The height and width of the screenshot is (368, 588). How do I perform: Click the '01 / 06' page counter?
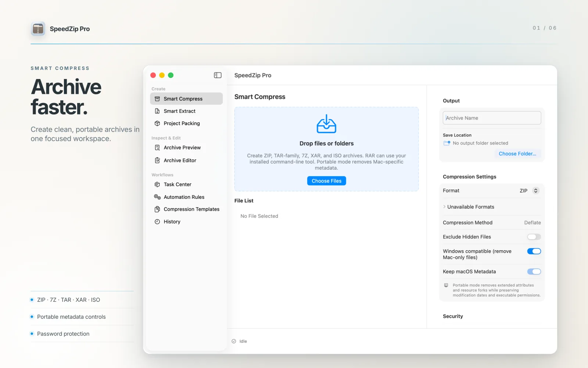(x=545, y=28)
